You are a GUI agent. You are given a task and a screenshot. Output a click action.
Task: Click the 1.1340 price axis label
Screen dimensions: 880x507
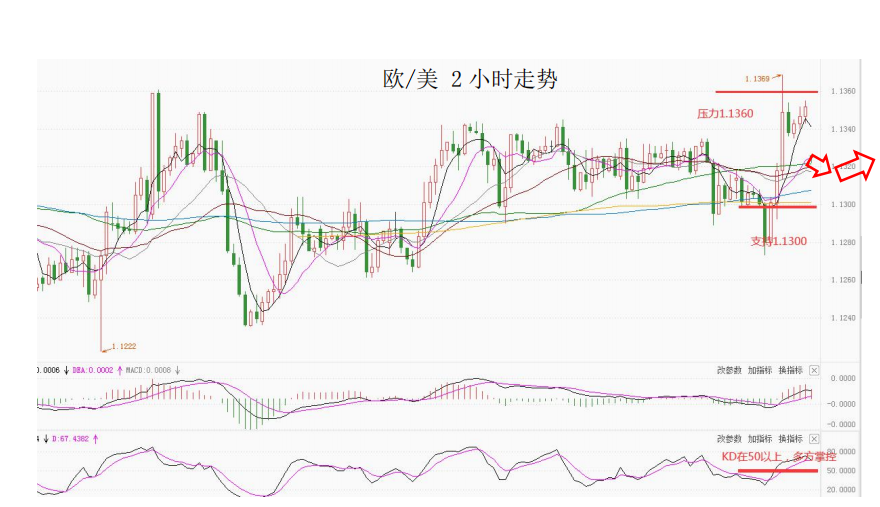coord(844,129)
